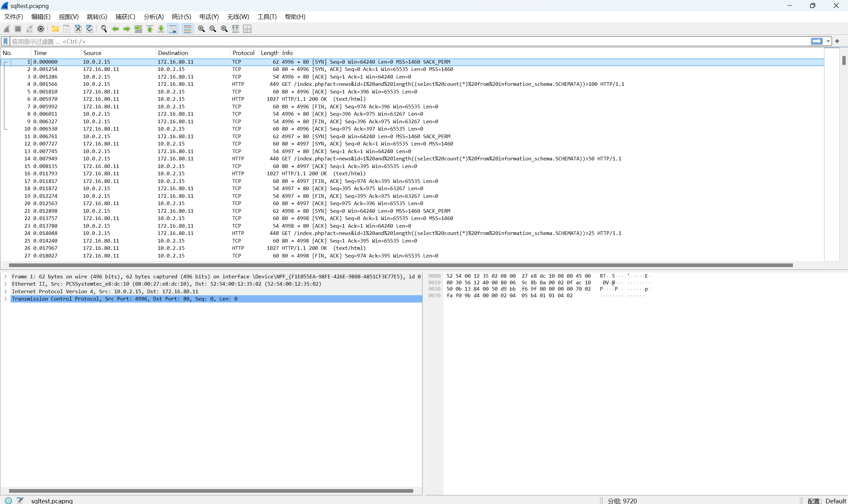Open the 工具(T) menu
Image resolution: width=848 pixels, height=504 pixels.
[x=267, y=17]
